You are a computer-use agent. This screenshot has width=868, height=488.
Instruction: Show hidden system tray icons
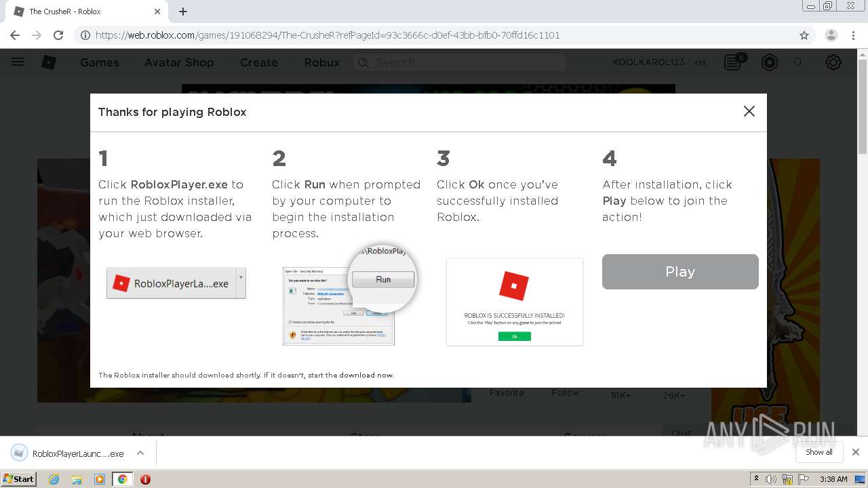tap(756, 479)
